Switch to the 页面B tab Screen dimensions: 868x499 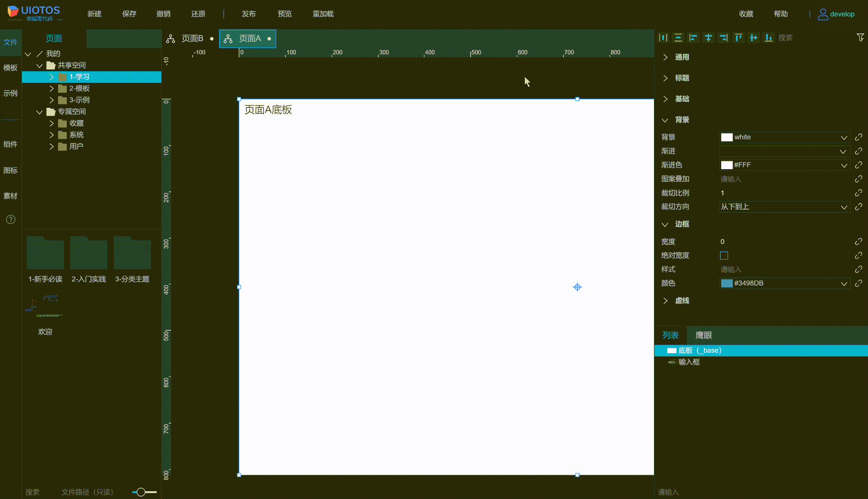coord(193,38)
